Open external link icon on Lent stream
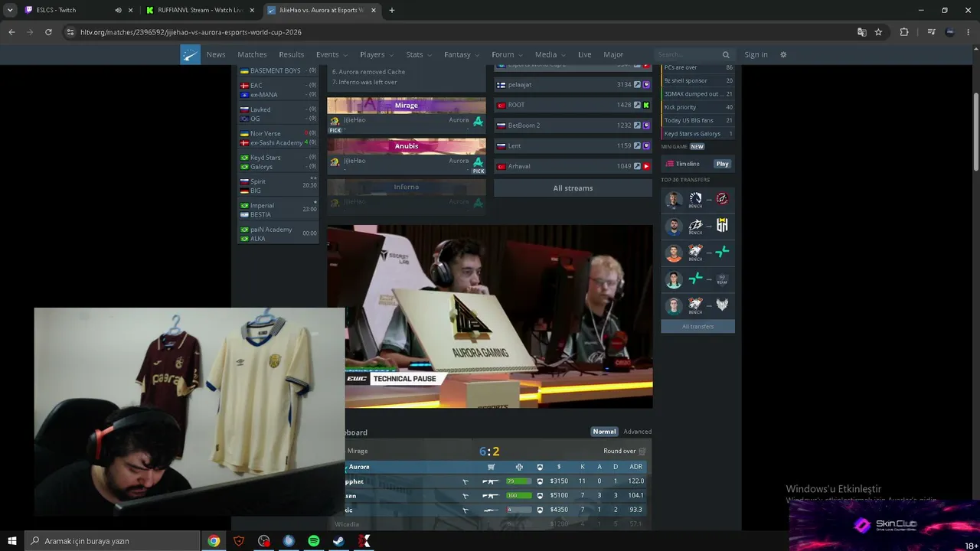980x551 pixels. pyautogui.click(x=637, y=145)
